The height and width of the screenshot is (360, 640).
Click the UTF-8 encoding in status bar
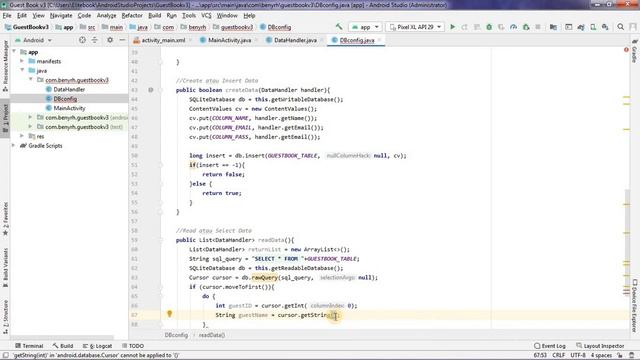coord(578,355)
